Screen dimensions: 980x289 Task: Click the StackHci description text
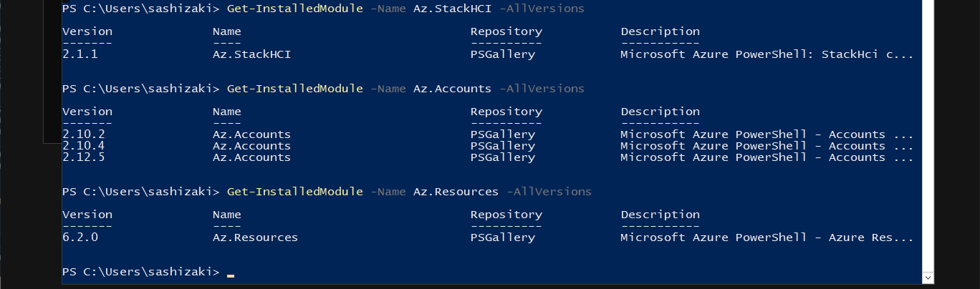(767, 54)
